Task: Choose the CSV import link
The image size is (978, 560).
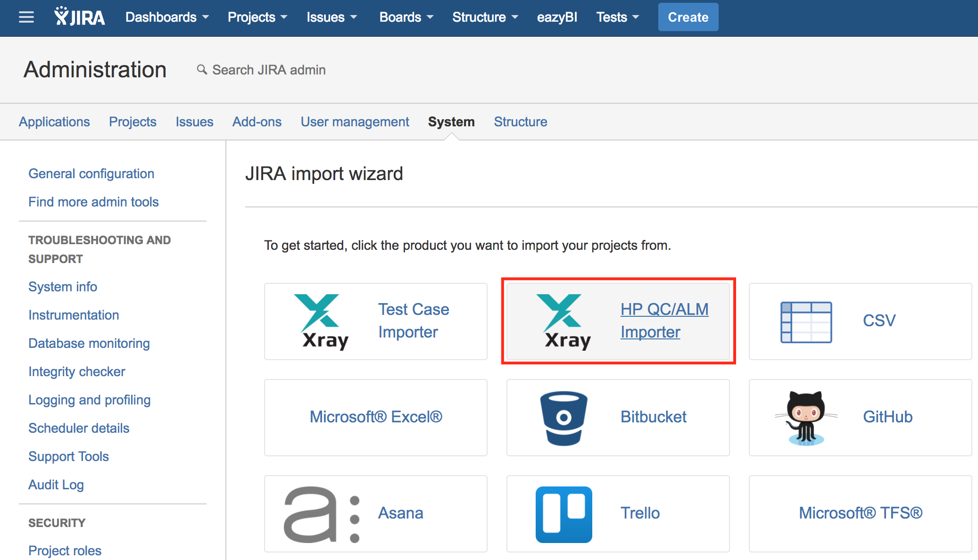Action: pyautogui.click(x=879, y=321)
